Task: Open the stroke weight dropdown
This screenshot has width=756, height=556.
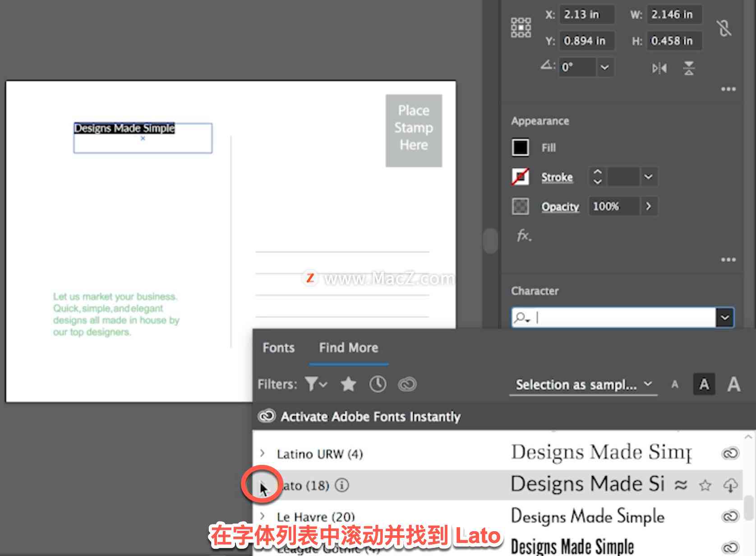Action: (648, 177)
